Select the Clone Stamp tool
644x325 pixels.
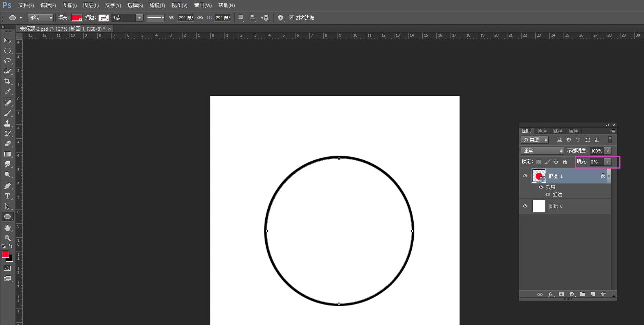coord(7,123)
